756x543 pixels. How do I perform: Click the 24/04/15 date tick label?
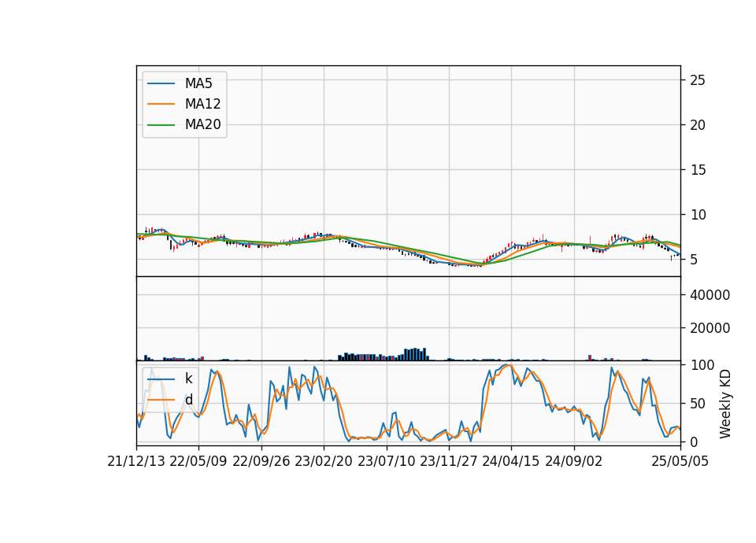coord(511,461)
